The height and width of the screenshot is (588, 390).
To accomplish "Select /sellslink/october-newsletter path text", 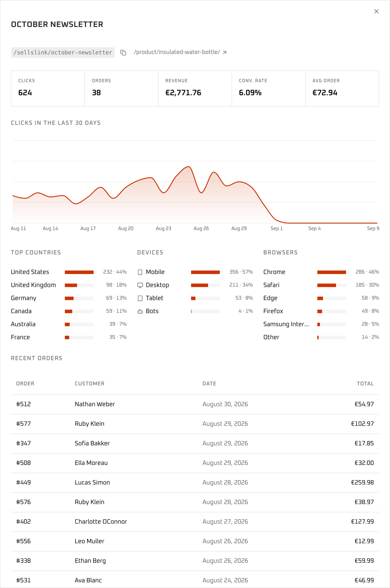I will click(x=63, y=53).
